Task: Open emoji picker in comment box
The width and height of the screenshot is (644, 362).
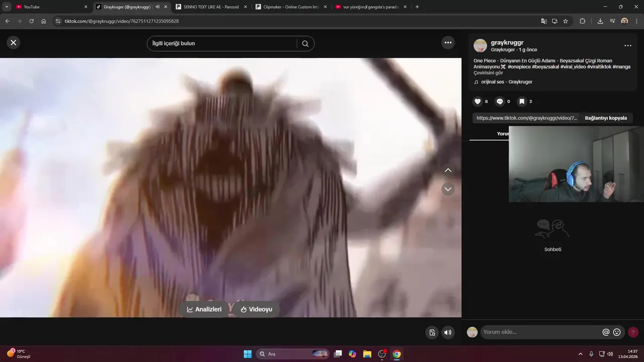Action: [x=617, y=332]
